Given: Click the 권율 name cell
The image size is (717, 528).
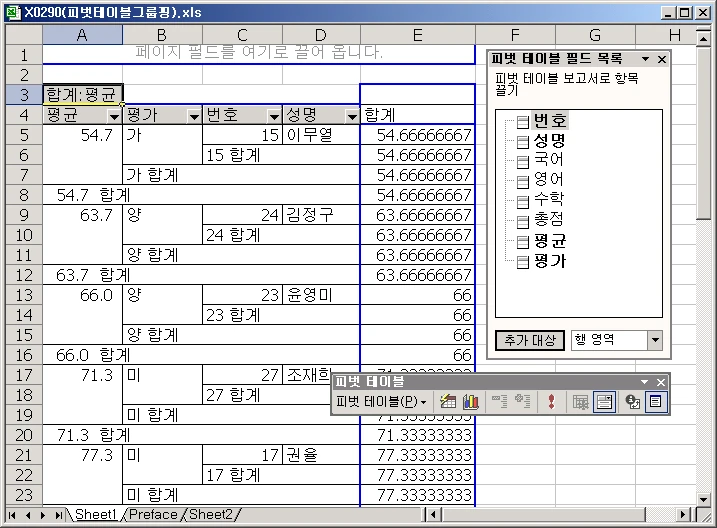Looking at the screenshot, I should (x=321, y=455).
